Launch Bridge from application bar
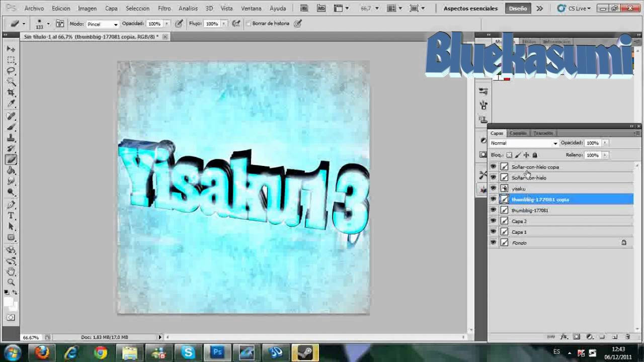The image size is (644, 362). click(x=304, y=8)
